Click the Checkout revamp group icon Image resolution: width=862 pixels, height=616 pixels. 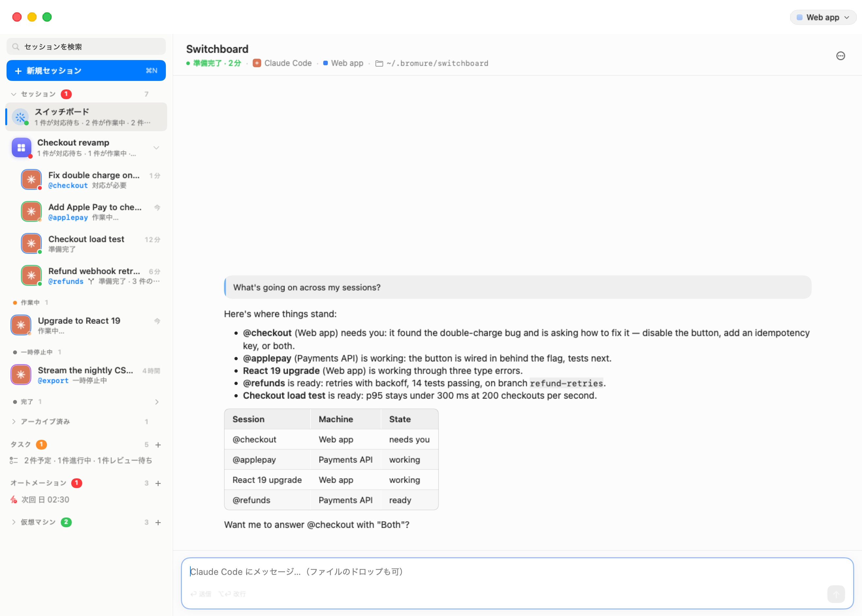21,147
